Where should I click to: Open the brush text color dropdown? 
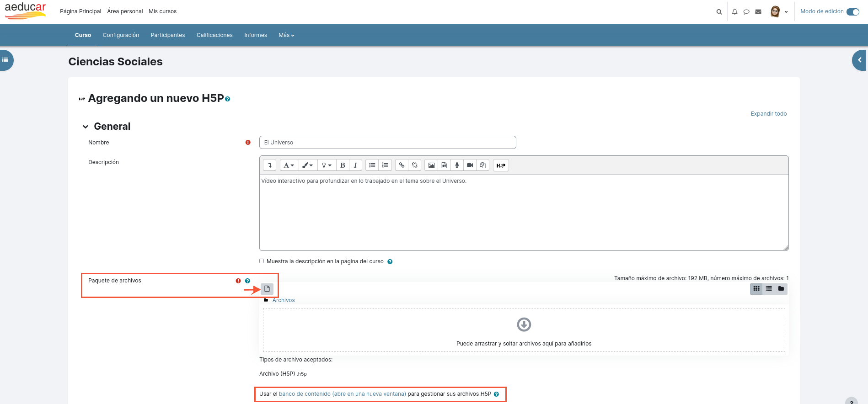tap(308, 165)
